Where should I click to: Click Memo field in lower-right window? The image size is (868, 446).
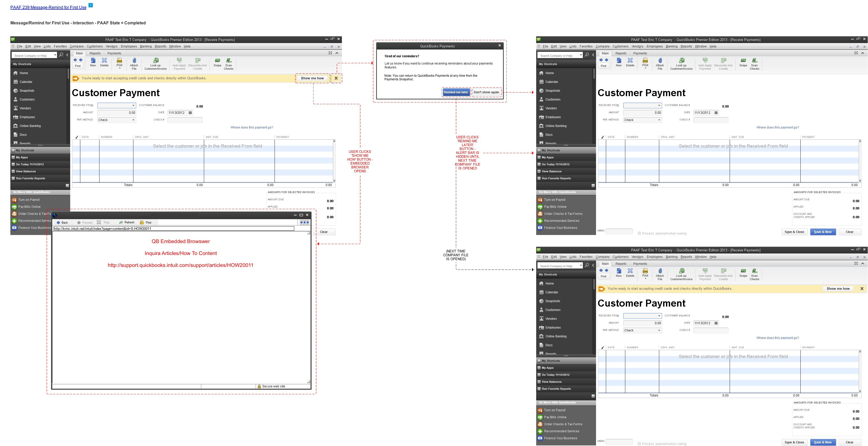coord(619,442)
